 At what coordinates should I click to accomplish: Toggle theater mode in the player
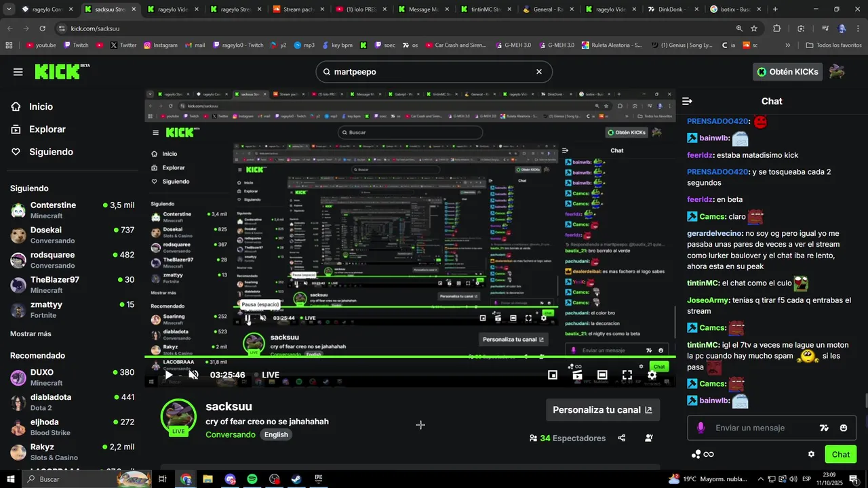pos(602,375)
